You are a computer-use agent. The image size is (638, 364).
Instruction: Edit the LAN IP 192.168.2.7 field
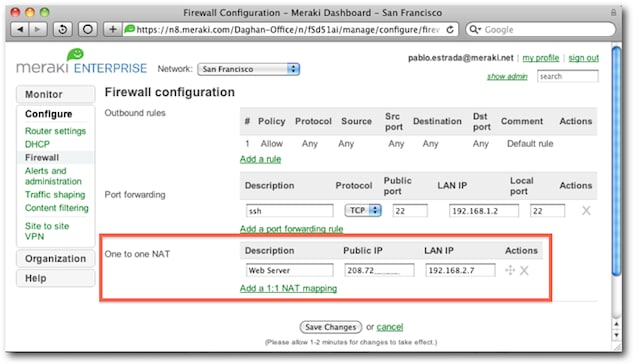460,270
